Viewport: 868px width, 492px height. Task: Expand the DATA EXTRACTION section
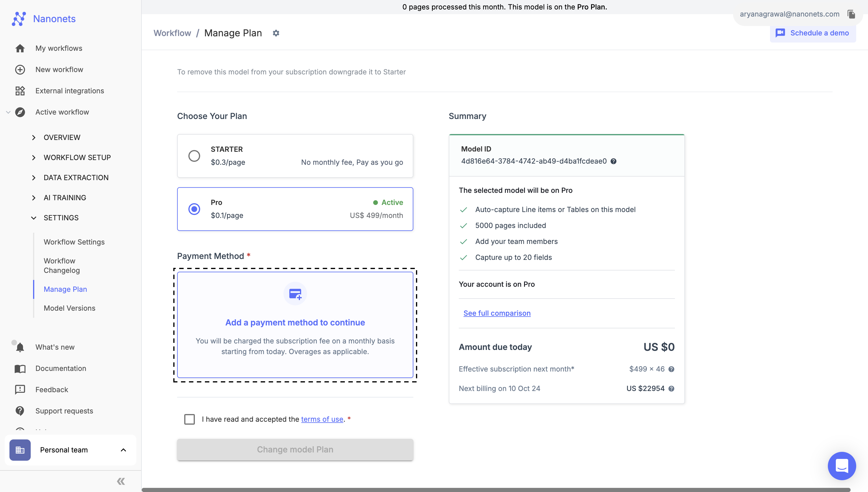(34, 178)
